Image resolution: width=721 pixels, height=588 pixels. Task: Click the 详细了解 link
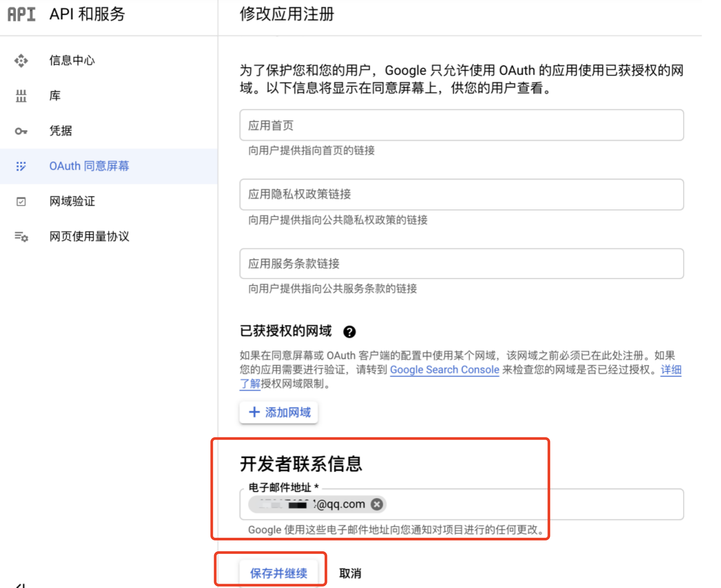(x=671, y=370)
